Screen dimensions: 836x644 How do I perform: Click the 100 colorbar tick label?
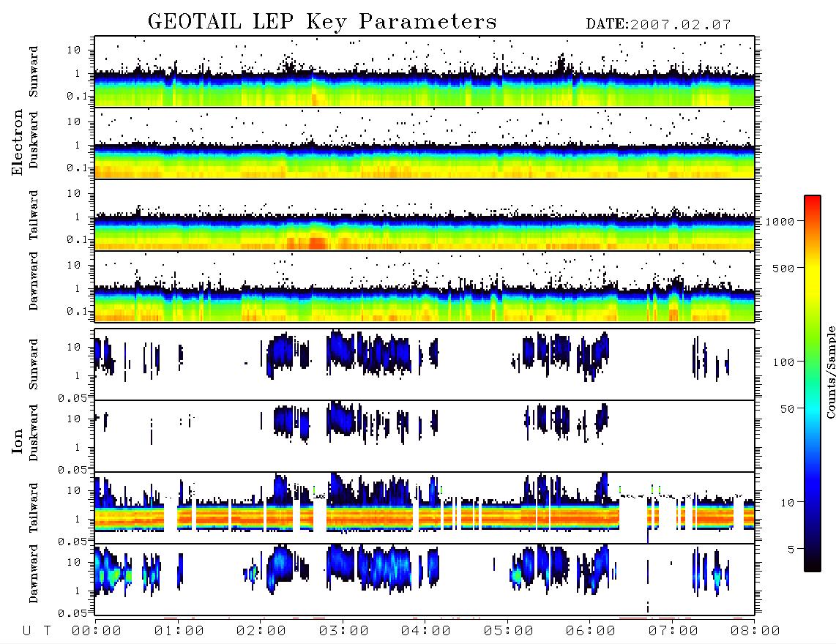click(783, 362)
